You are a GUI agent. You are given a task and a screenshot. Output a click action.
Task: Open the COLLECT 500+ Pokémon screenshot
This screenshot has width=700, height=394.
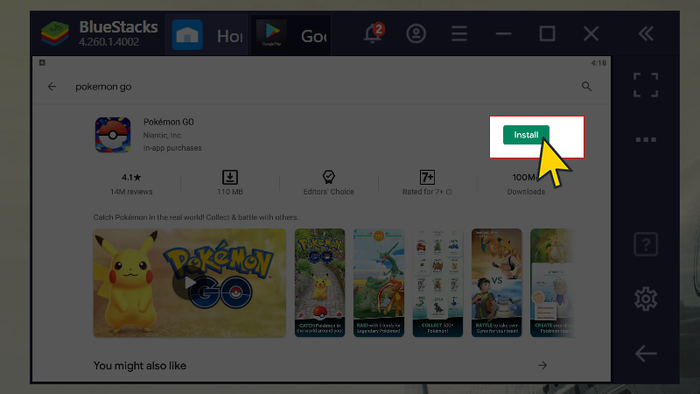coord(438,283)
